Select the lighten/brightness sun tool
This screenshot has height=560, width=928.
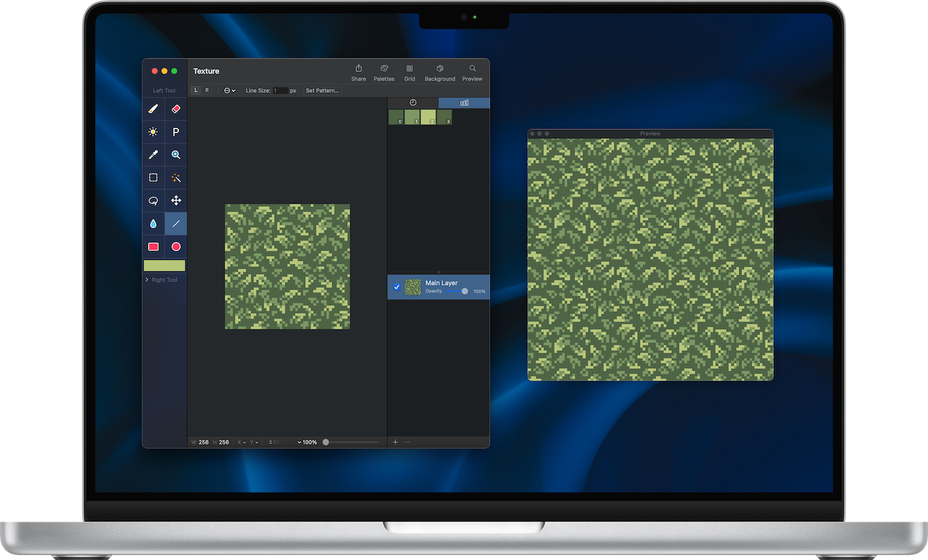[153, 132]
